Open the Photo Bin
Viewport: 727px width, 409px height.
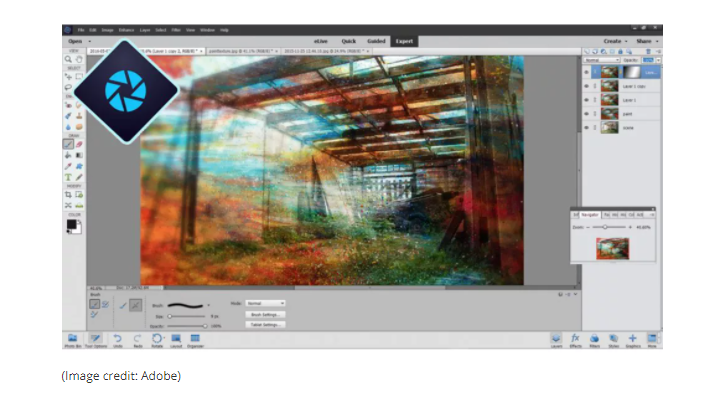tap(72, 339)
